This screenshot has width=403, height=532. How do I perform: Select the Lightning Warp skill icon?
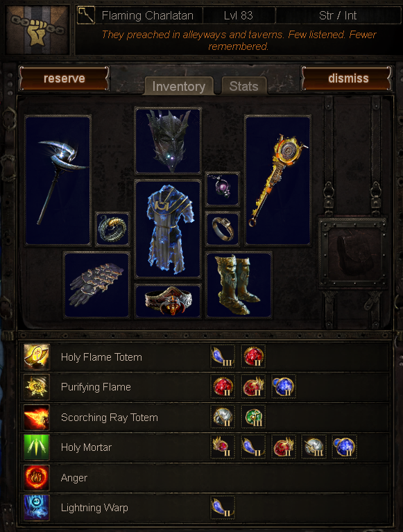coord(37,508)
